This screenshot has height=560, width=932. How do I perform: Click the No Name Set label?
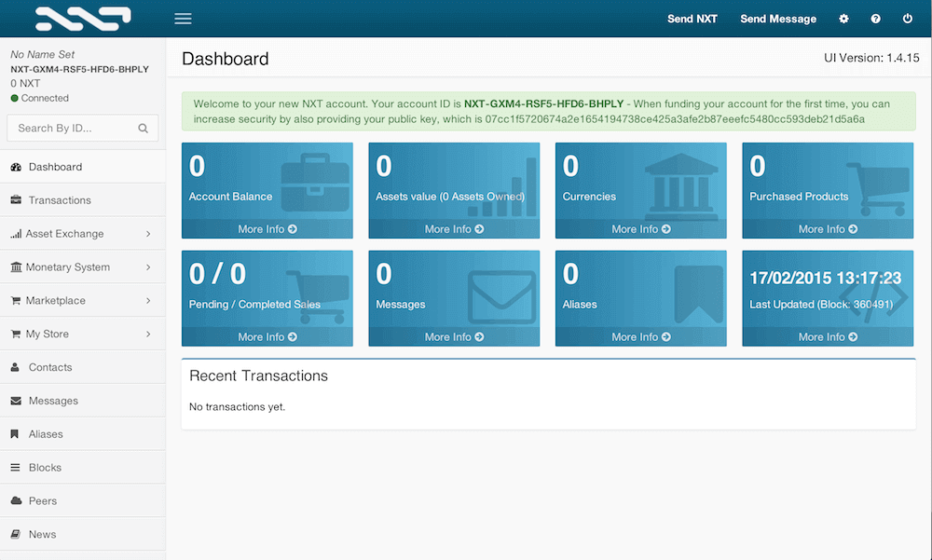point(42,54)
